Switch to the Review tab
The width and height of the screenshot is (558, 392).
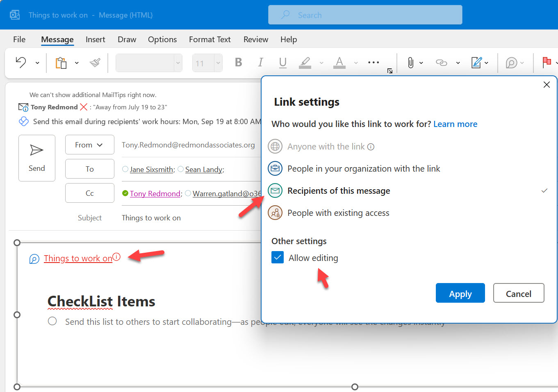(256, 39)
